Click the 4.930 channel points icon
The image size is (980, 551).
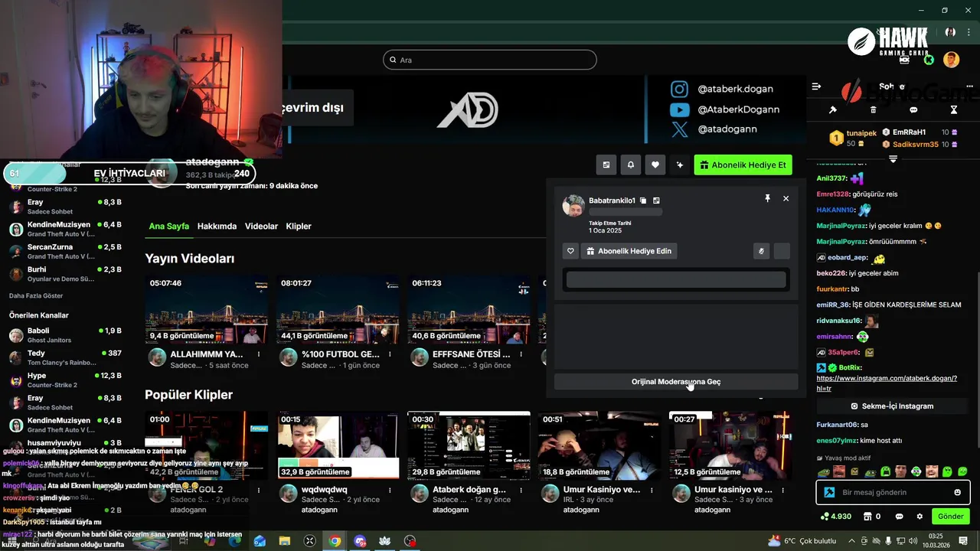(x=835, y=517)
